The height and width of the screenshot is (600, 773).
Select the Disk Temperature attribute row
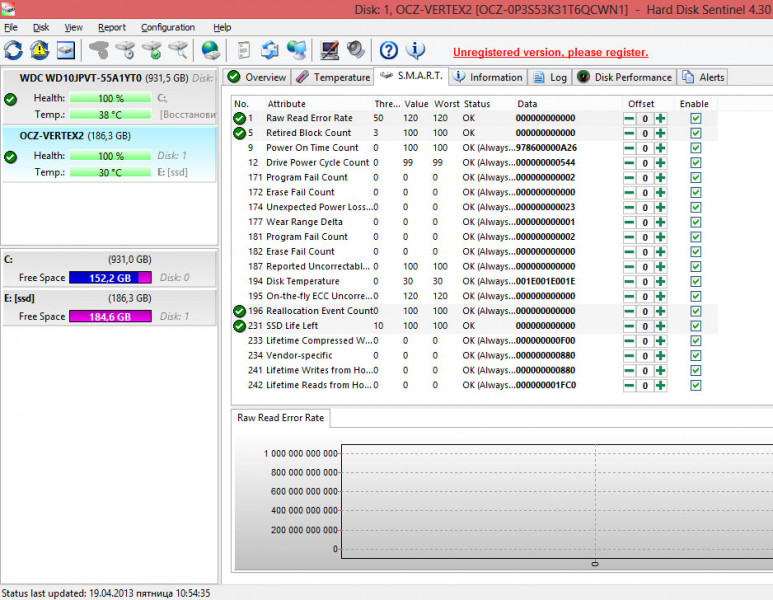click(474, 282)
